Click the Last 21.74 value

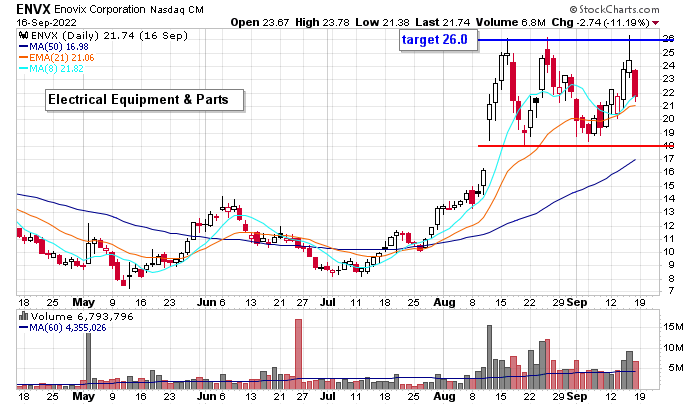(x=442, y=22)
